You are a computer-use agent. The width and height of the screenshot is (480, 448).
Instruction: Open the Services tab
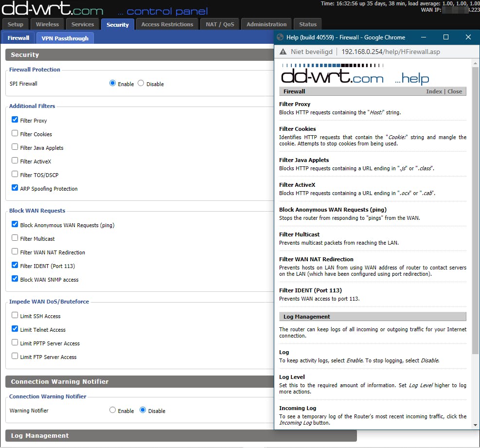[x=83, y=24]
